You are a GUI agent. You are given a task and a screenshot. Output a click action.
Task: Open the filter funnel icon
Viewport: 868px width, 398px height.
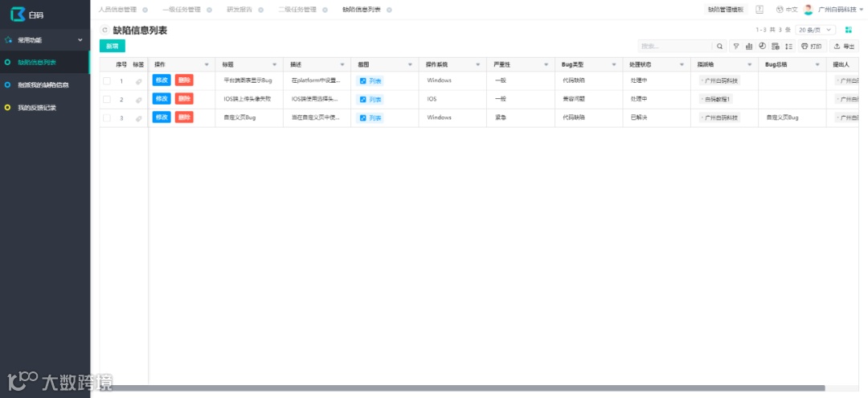coord(735,47)
